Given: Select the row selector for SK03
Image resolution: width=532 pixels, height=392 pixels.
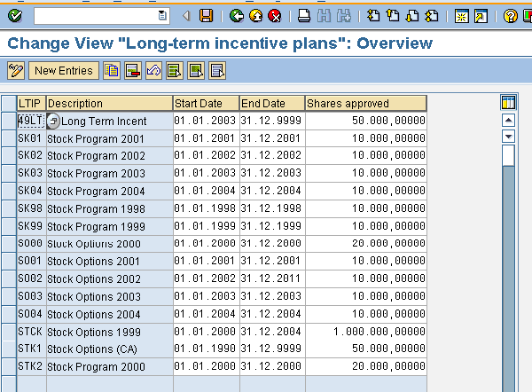Looking at the screenshot, I should [9, 174].
